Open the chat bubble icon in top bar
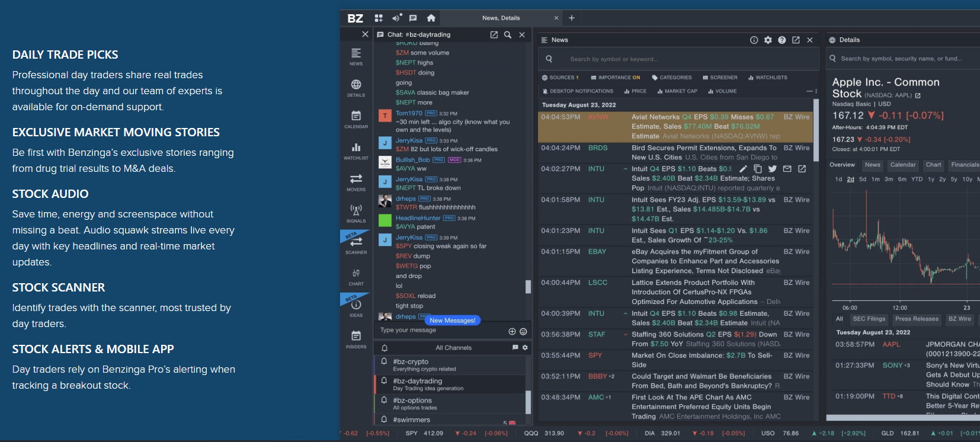This screenshot has width=980, height=442. point(413,18)
